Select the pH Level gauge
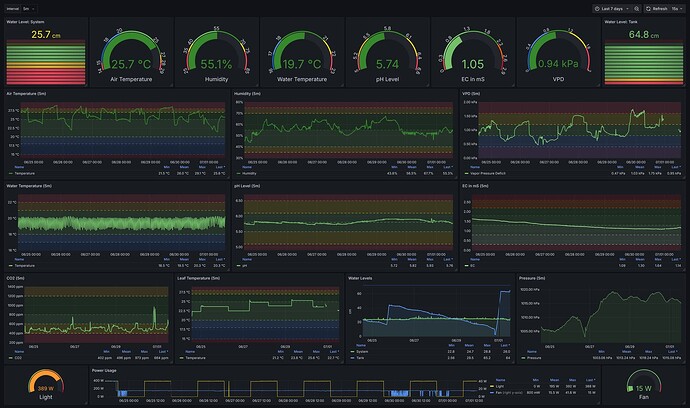The image size is (690, 408). coord(387,55)
